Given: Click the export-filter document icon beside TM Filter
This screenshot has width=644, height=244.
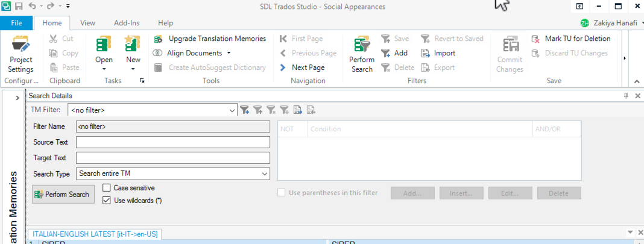Looking at the screenshot, I should click(x=311, y=110).
